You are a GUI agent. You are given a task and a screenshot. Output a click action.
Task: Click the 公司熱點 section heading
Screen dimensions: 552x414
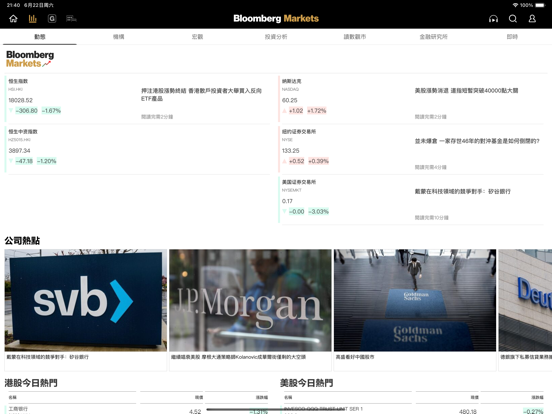tap(22, 241)
